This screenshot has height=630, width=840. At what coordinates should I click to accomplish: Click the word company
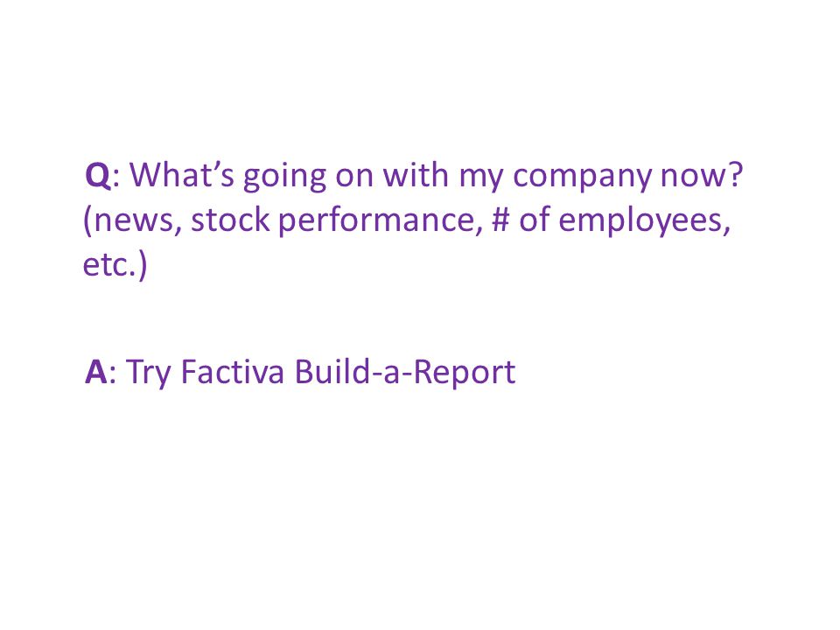pyautogui.click(x=583, y=178)
